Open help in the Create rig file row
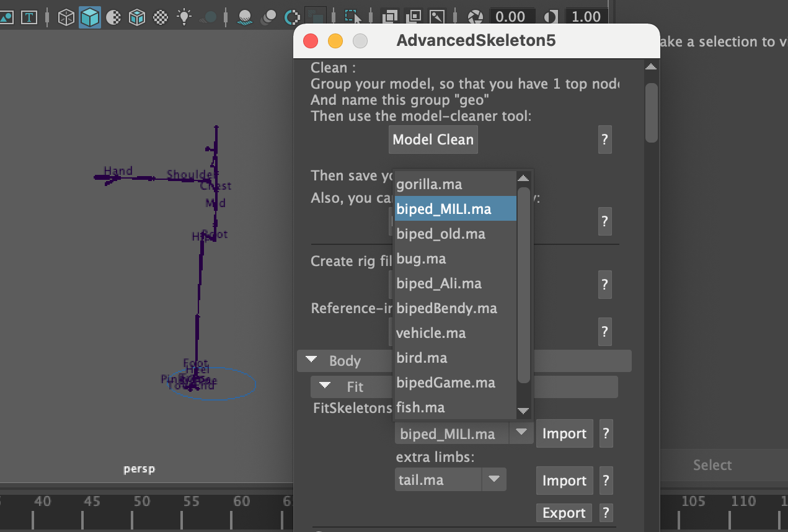The height and width of the screenshot is (532, 788). pos(605,285)
